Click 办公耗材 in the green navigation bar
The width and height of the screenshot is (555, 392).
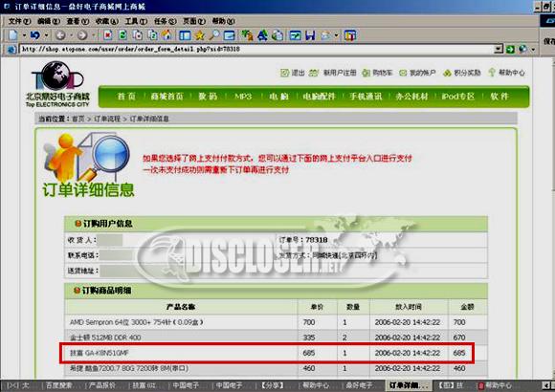click(412, 97)
